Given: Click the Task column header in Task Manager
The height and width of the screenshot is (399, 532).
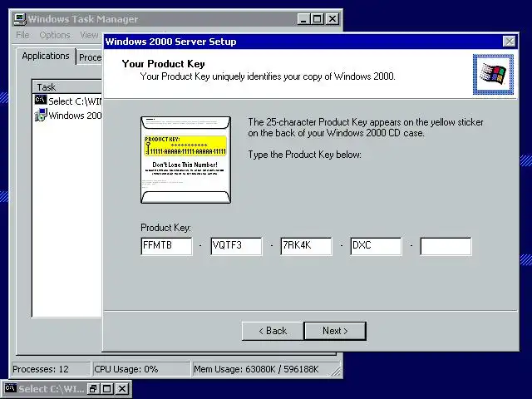Looking at the screenshot, I should tap(67, 87).
